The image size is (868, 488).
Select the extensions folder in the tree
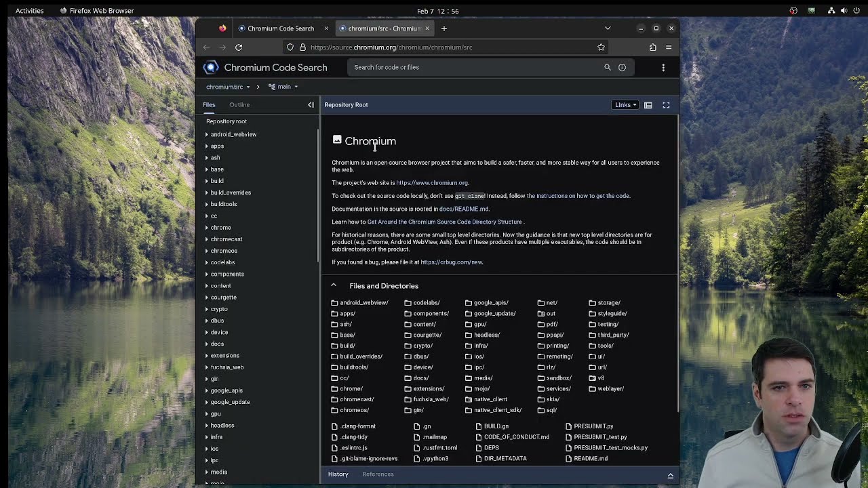224,356
